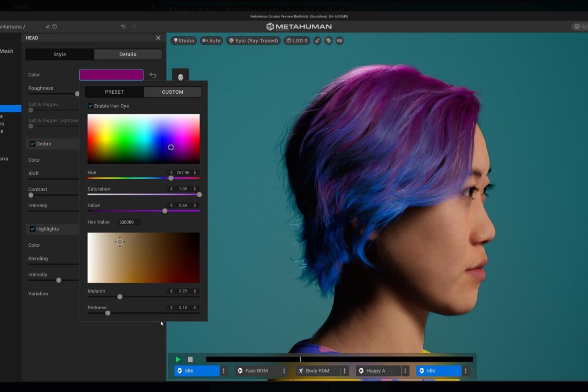
Task: Click the Value slider handle
Action: coord(165,211)
